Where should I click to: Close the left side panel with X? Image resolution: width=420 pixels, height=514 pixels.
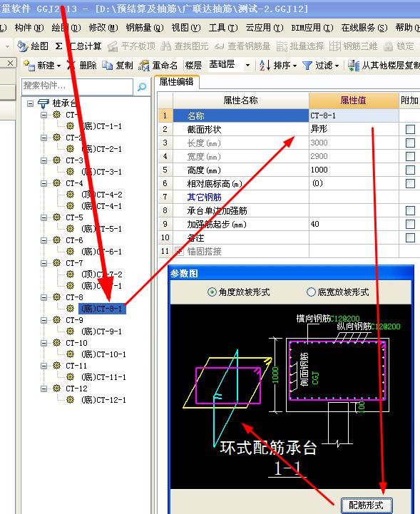10,63
